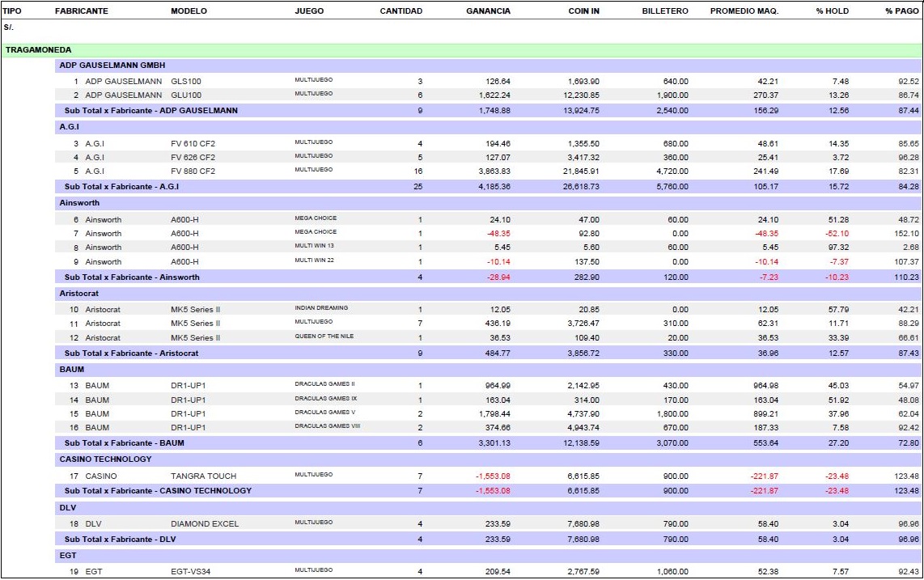This screenshot has height=580, width=924.
Task: Click the DRACULAS GAMES II game cell
Action: 324,383
